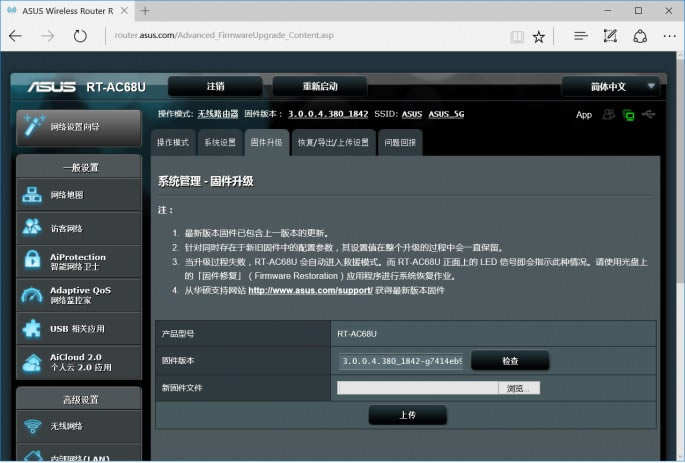Click the 上传 upload button
Image resolution: width=685 pixels, height=463 pixels.
[x=408, y=415]
